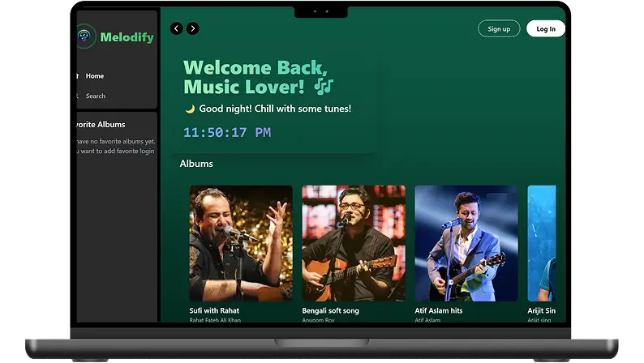Click the Favorite Albums sidebar heading
The image size is (644, 363).
101,124
